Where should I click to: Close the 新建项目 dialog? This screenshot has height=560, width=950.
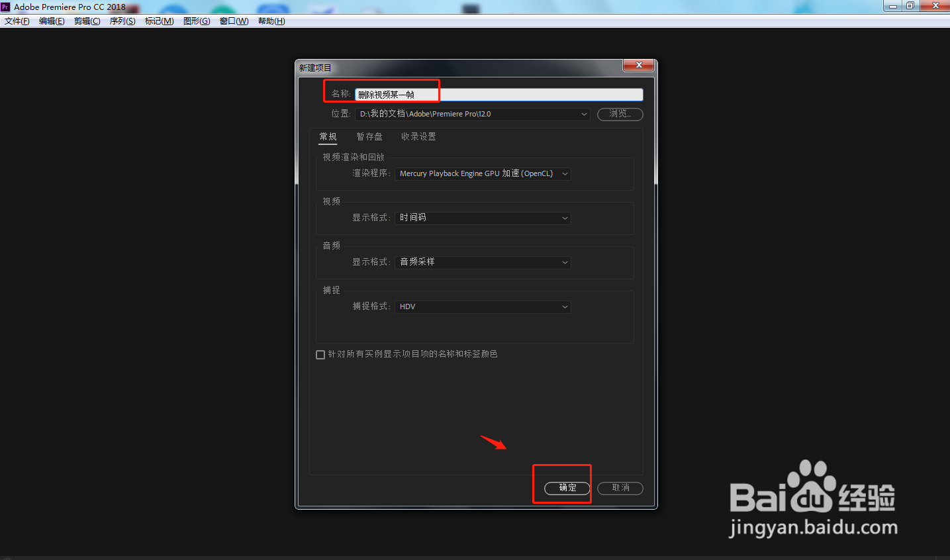click(x=639, y=65)
